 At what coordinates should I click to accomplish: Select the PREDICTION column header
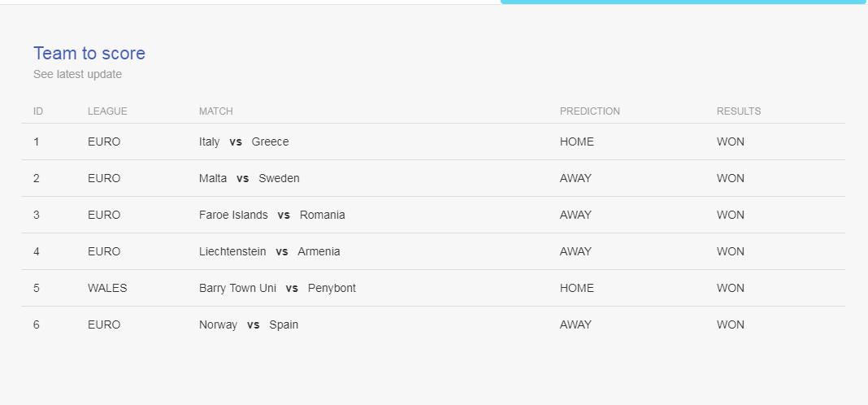click(589, 111)
